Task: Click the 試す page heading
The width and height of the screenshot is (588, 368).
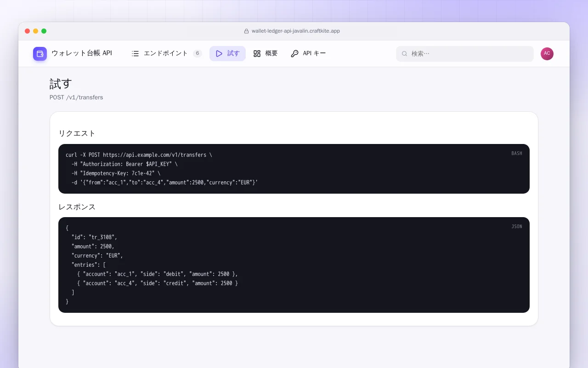Action: (61, 84)
